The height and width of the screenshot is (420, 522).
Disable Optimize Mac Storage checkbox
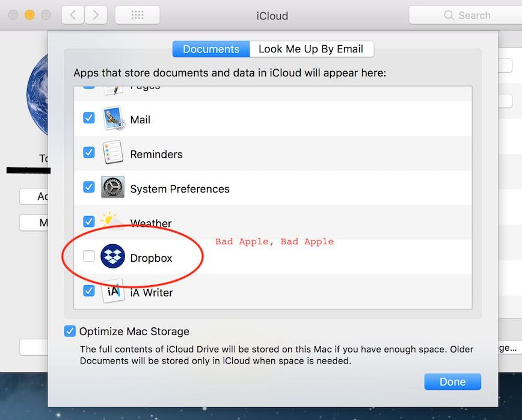point(70,331)
